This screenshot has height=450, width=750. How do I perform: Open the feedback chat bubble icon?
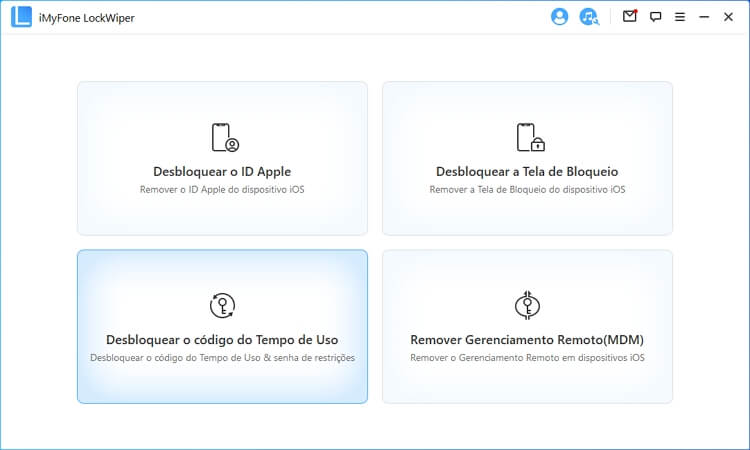tap(655, 17)
